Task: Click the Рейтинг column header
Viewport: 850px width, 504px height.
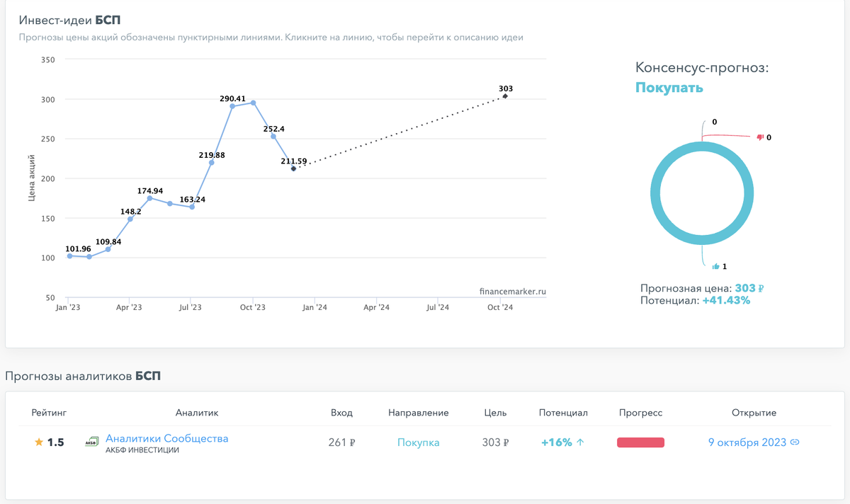Action: 49,413
